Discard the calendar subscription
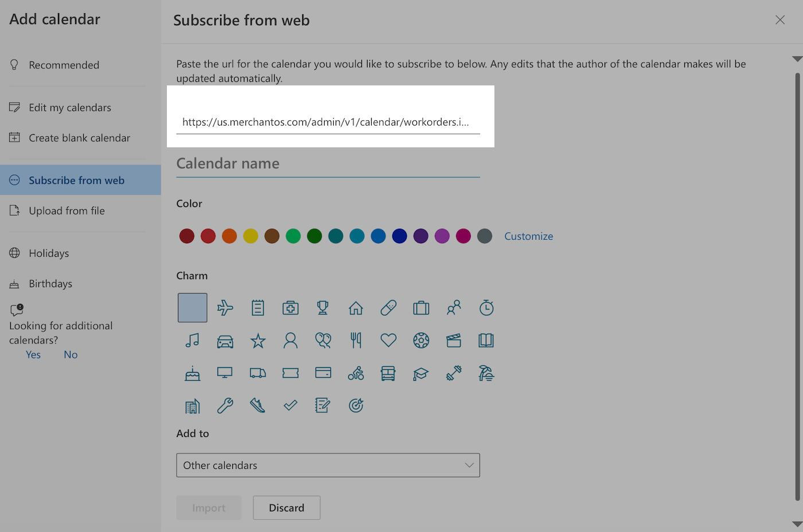Image resolution: width=803 pixels, height=532 pixels. pos(286,507)
